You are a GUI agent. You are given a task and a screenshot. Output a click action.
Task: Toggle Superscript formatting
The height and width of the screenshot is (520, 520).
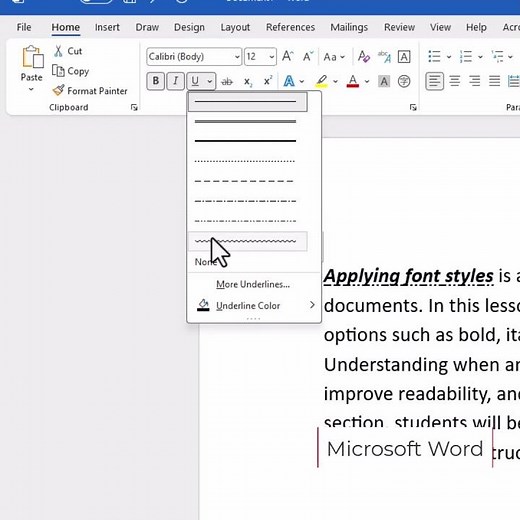click(x=268, y=81)
